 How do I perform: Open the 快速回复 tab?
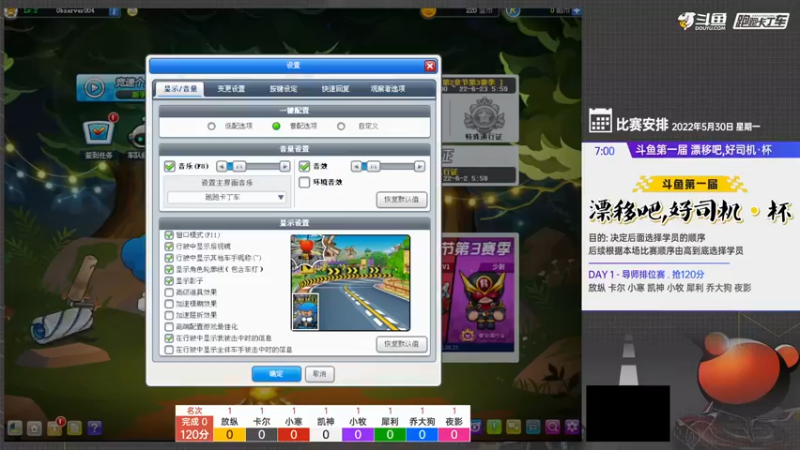[x=335, y=89]
